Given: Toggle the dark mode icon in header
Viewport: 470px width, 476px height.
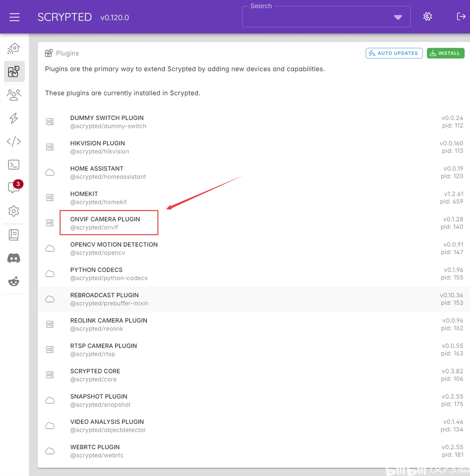Looking at the screenshot, I should (x=427, y=17).
